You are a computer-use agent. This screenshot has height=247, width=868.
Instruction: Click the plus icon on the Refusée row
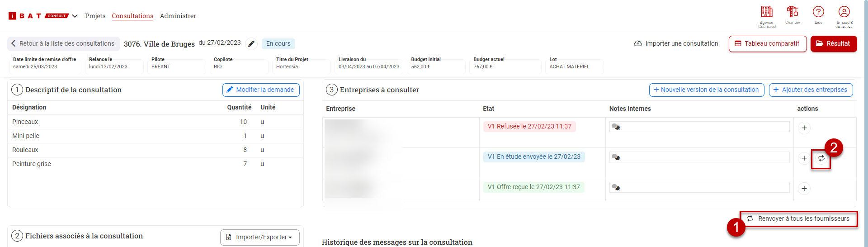(x=804, y=128)
